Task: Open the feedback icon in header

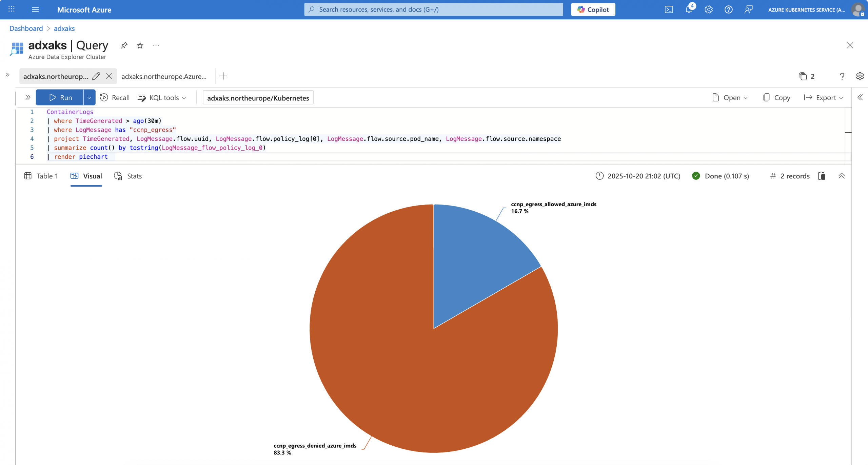Action: coord(748,9)
